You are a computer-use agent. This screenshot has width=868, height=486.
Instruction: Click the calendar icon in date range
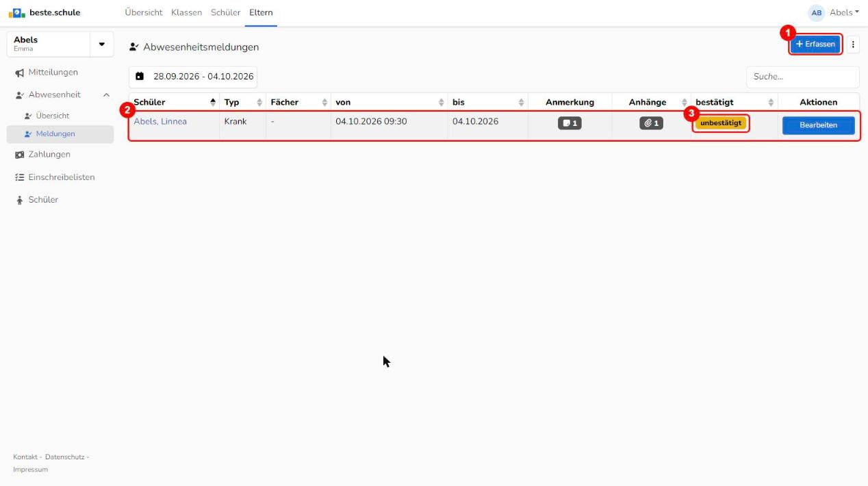(x=140, y=76)
